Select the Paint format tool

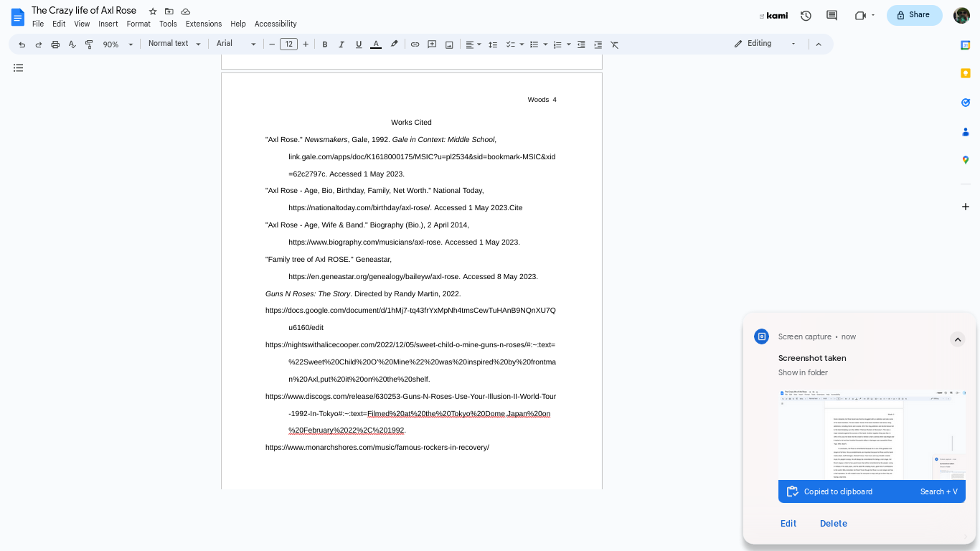tap(89, 44)
